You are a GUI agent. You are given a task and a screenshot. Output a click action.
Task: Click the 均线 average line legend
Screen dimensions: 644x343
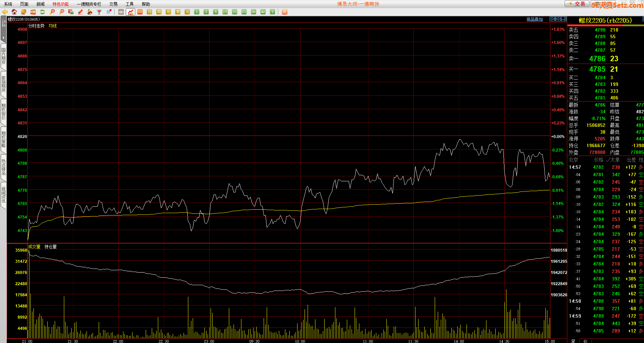[x=52, y=26]
